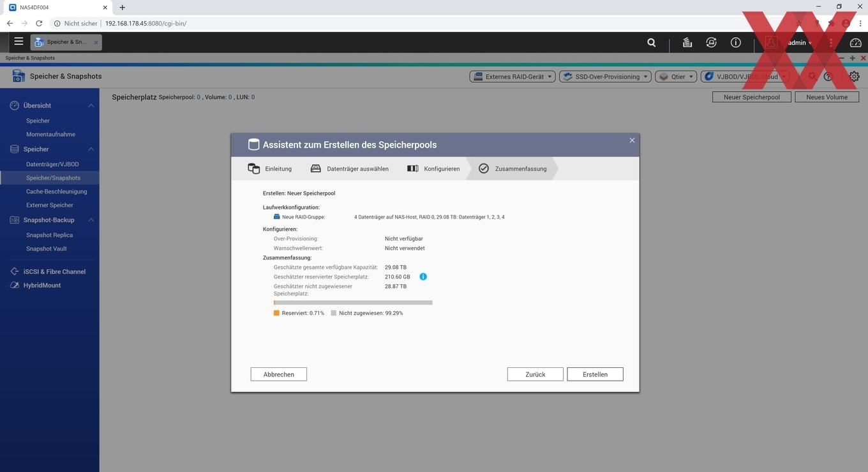Click the Übersicht section icon

[x=14, y=105]
